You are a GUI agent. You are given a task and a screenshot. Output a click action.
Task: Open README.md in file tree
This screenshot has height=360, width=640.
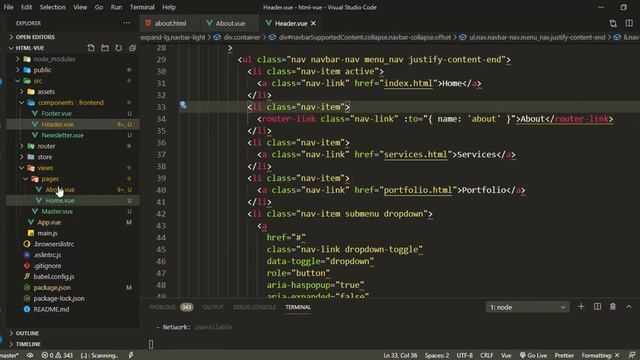click(51, 309)
